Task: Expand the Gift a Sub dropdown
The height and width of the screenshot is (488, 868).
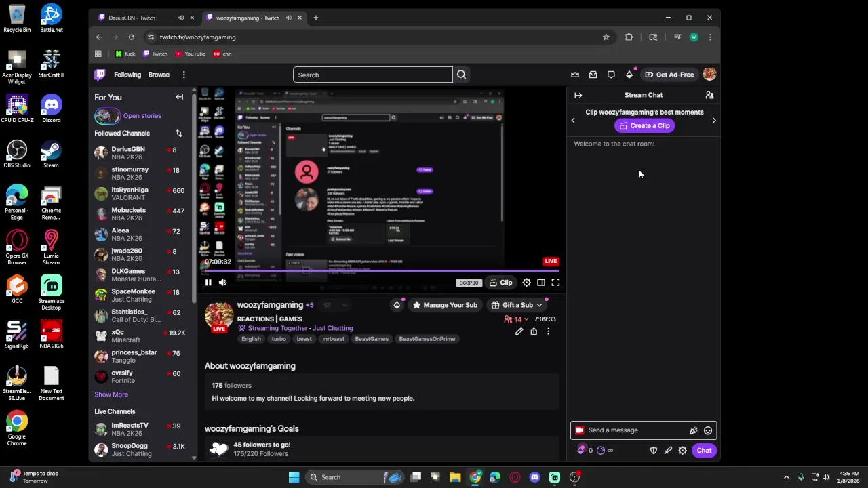Action: [539, 306]
